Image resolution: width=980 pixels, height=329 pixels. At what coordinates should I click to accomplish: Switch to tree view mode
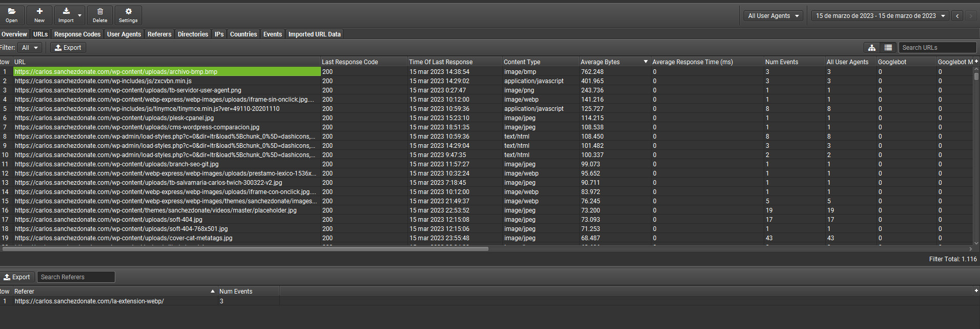pyautogui.click(x=871, y=48)
